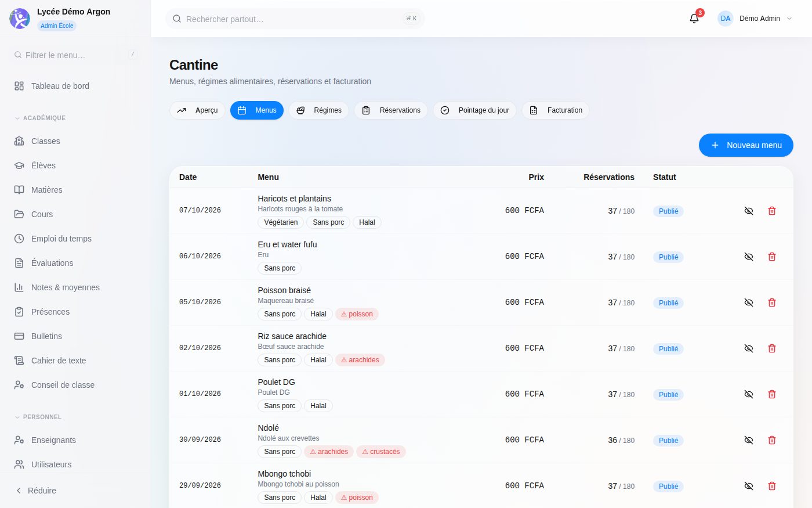This screenshot has width=812, height=508.
Task: Unpublish the Eru et water fufu menu
Action: pyautogui.click(x=749, y=257)
